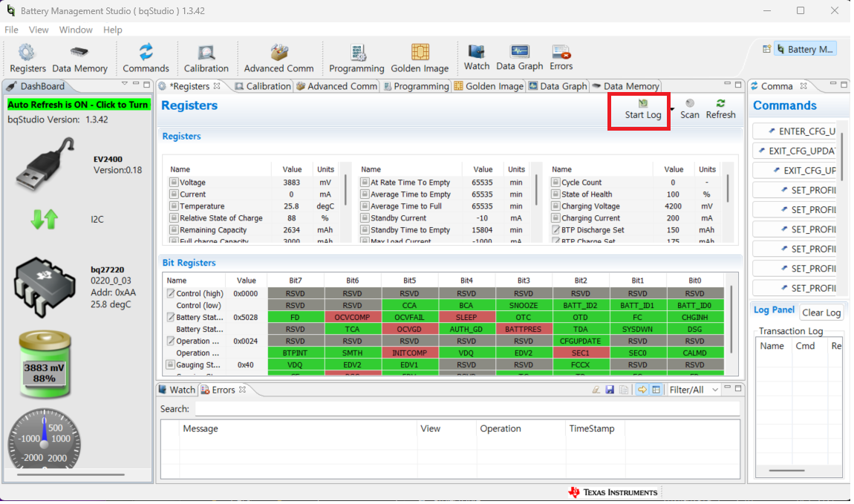Click the EV2400 USB adapter image

(x=45, y=163)
